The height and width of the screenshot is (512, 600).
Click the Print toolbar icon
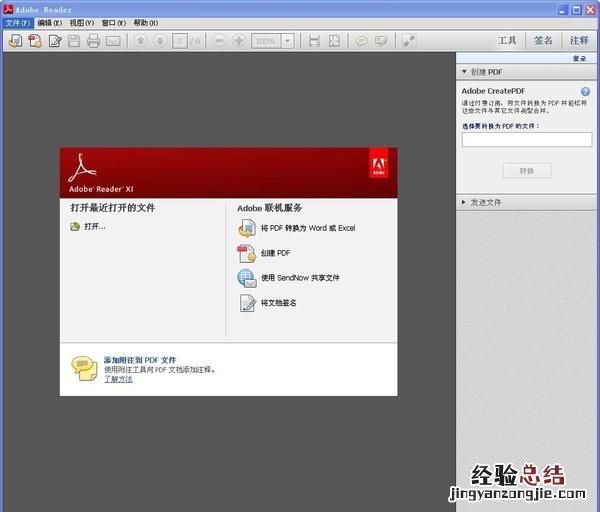(93, 41)
